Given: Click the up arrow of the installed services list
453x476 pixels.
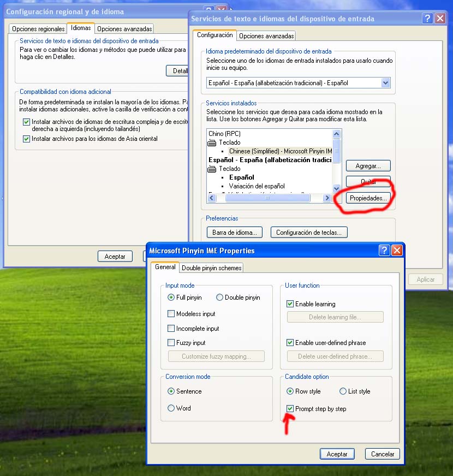Looking at the screenshot, I should [336, 134].
